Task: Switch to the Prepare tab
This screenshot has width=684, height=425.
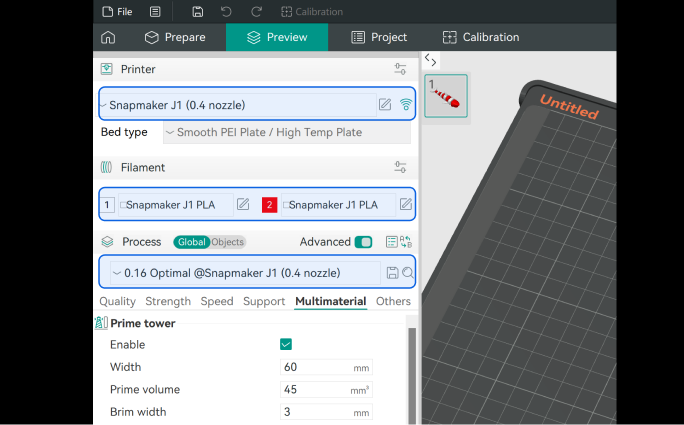Action: (175, 38)
